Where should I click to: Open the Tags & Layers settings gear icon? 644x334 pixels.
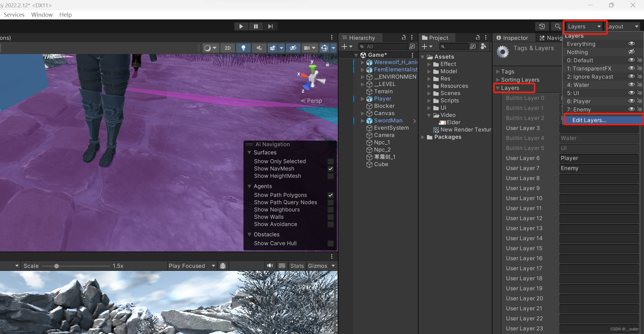click(502, 52)
